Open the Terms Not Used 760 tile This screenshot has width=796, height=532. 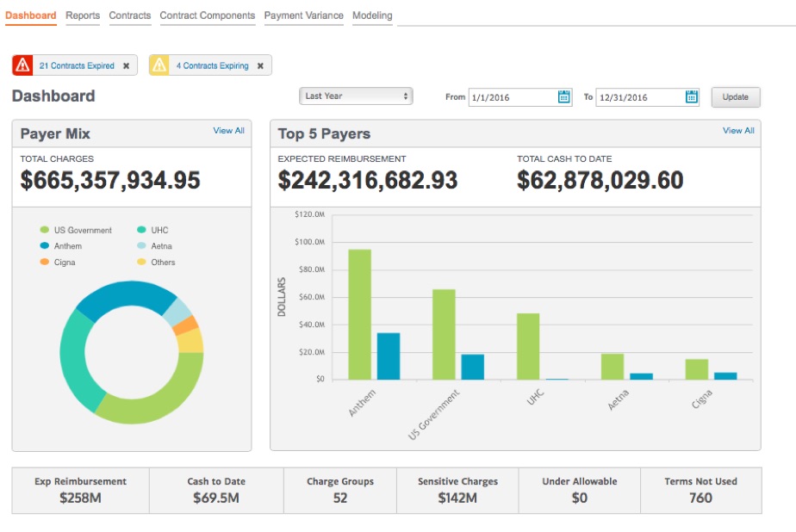tap(700, 491)
